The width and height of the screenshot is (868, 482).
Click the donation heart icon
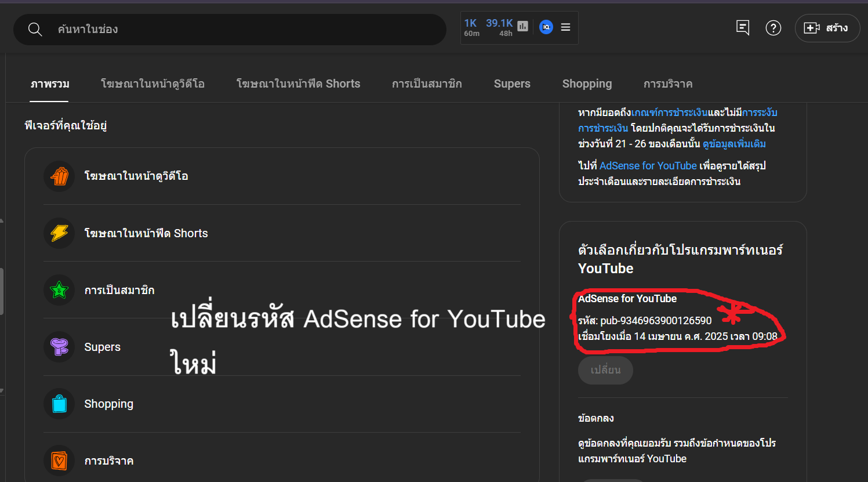tap(59, 461)
